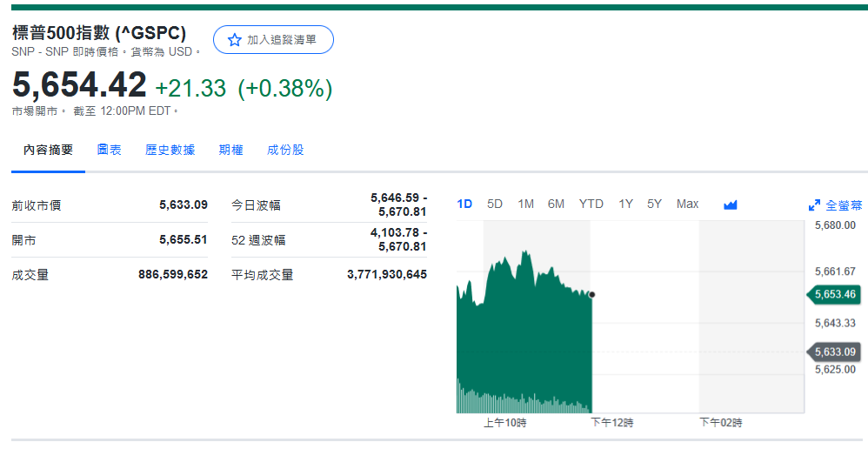
Task: Set chart range to 6M
Action: pyautogui.click(x=556, y=204)
